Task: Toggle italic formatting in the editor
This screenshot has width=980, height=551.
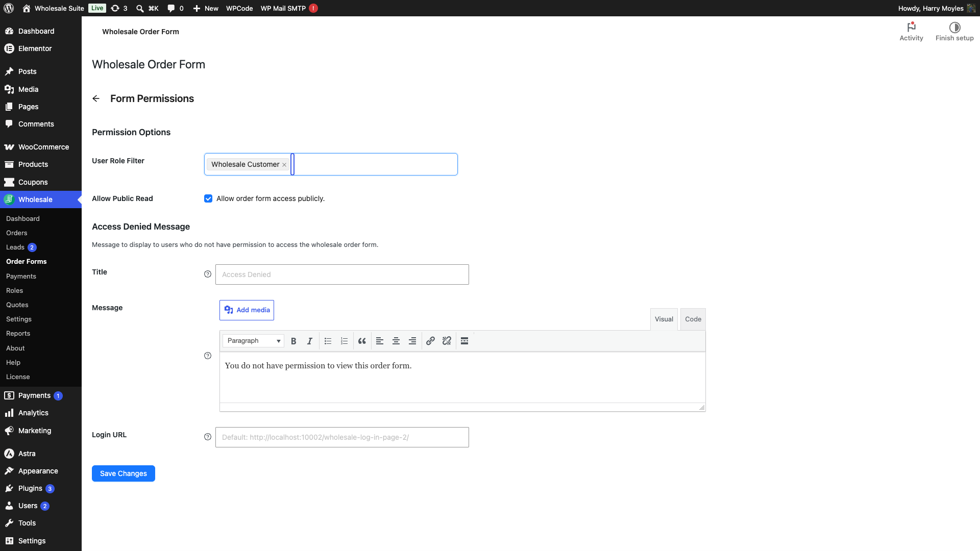Action: click(309, 341)
